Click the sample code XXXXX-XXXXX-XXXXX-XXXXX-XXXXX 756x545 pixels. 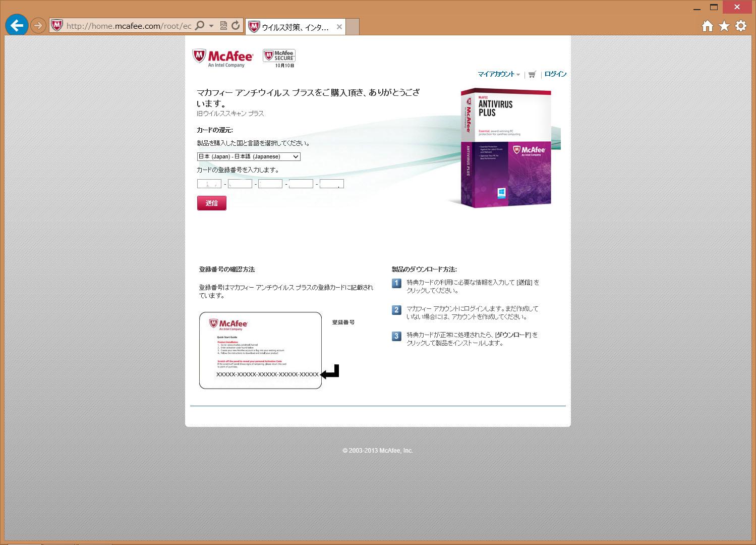coord(267,374)
